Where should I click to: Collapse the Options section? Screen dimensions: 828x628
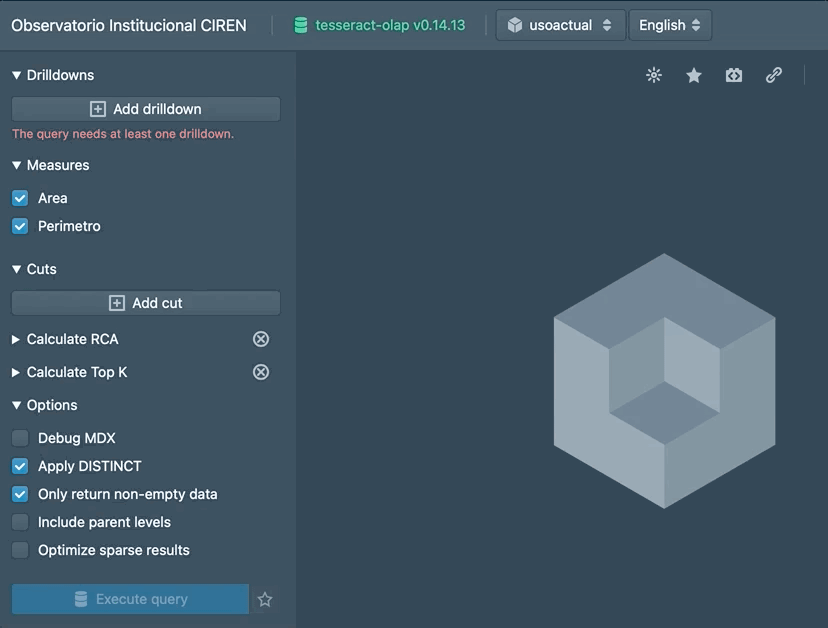(45, 405)
